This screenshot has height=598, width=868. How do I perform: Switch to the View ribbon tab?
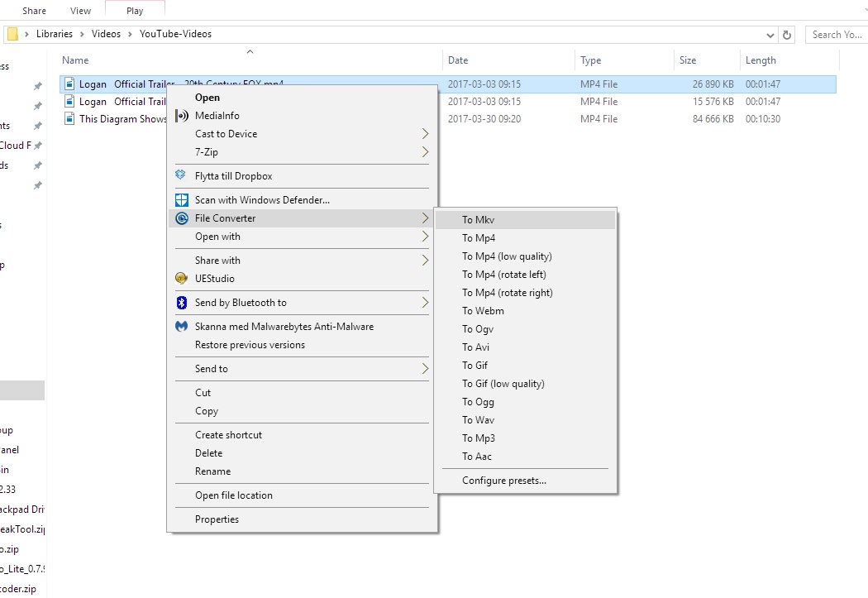(x=80, y=11)
